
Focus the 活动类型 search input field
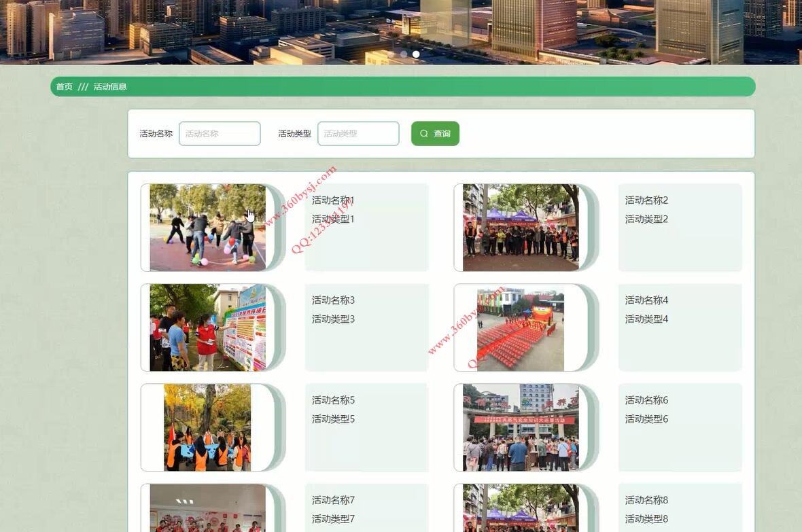[x=358, y=134]
